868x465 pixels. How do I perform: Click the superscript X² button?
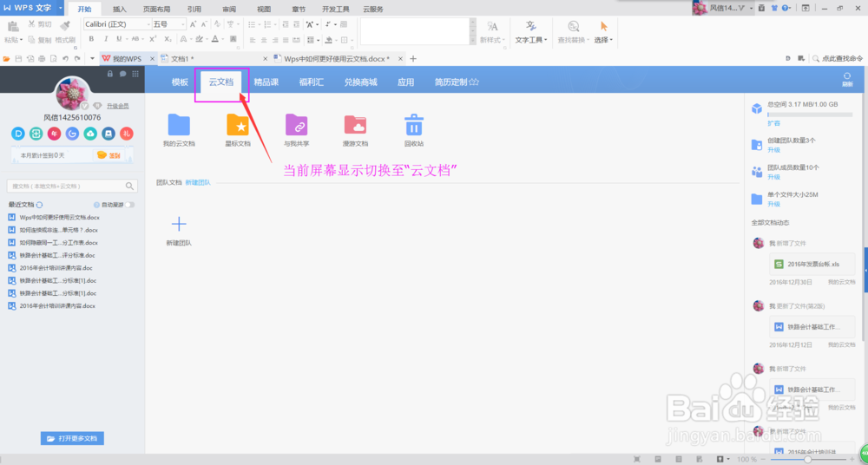point(153,39)
